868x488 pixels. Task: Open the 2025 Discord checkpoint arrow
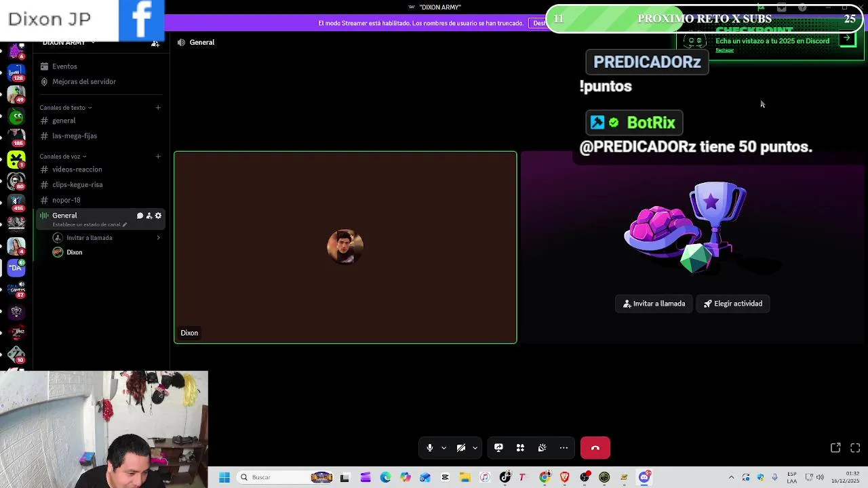(846, 39)
